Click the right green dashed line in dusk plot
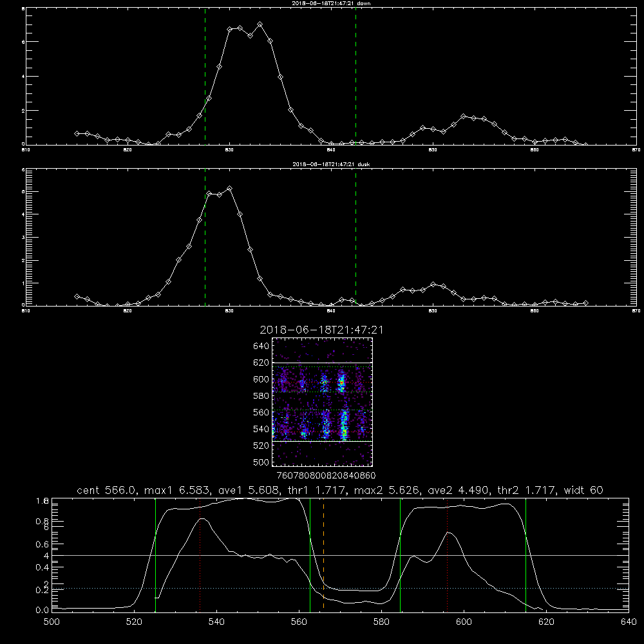This screenshot has height=644, width=644. tap(355, 237)
